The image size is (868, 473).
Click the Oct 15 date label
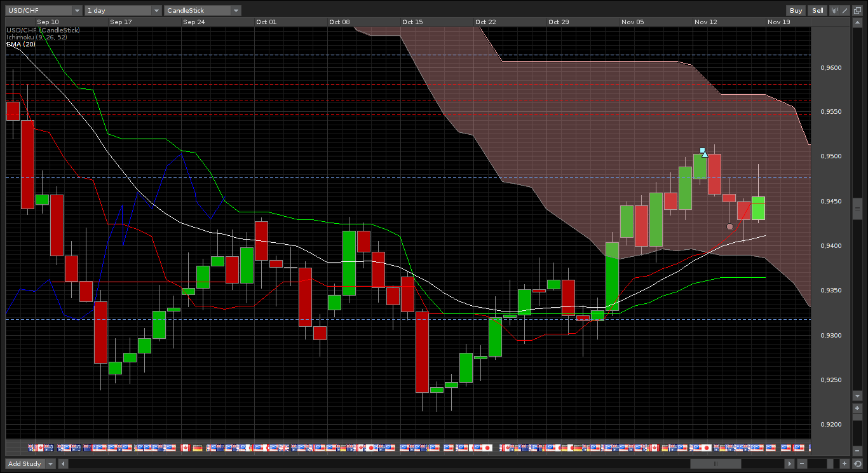point(412,22)
